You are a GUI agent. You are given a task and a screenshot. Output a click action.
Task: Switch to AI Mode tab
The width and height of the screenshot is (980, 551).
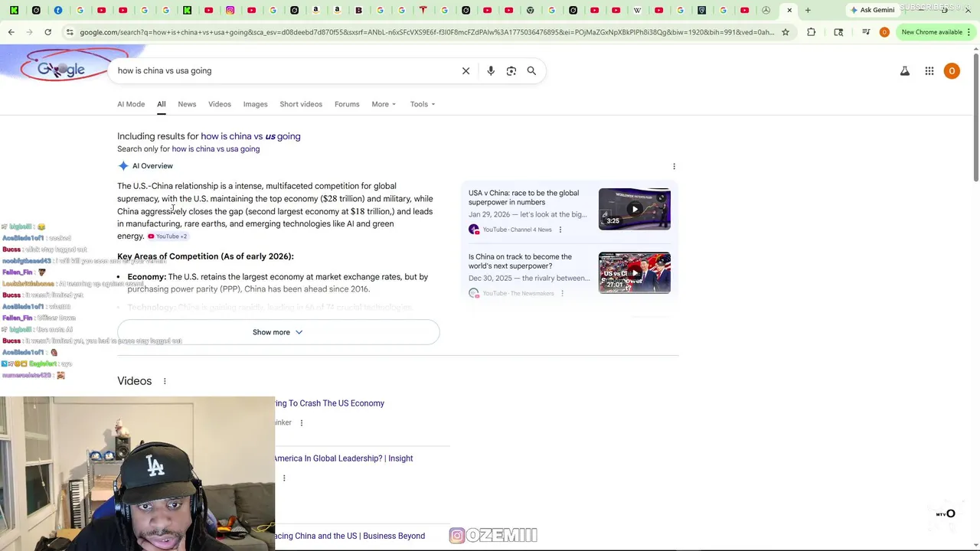click(x=131, y=104)
